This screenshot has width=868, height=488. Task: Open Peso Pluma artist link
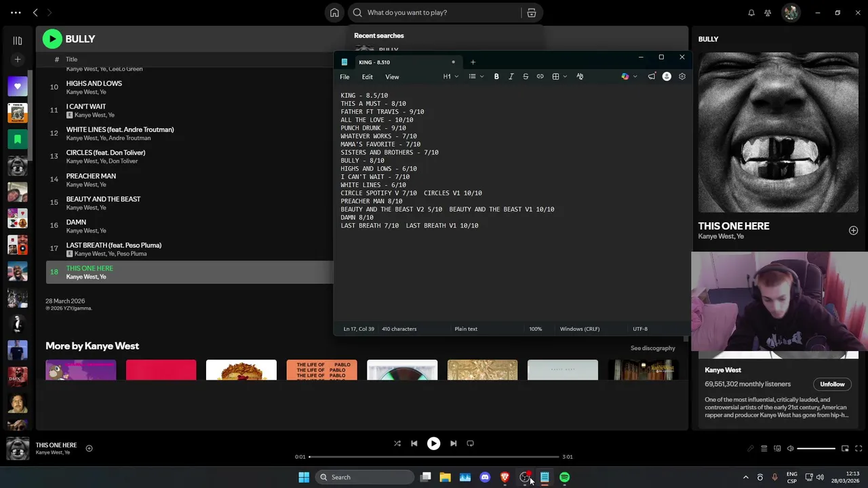(132, 253)
